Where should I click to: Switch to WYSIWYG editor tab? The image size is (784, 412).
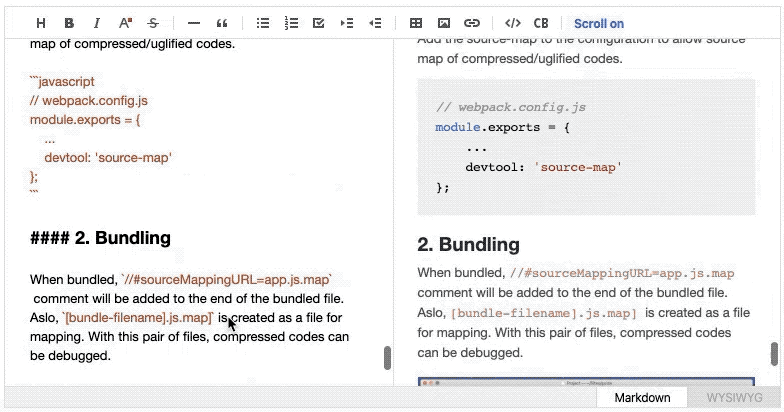734,398
